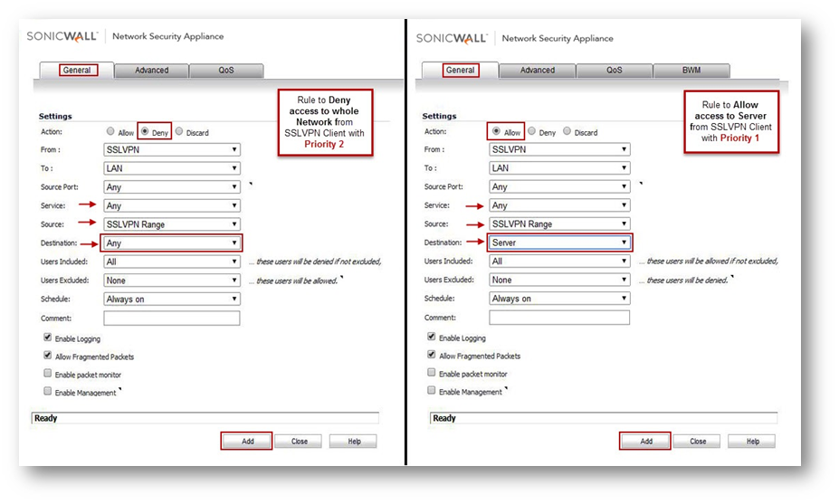This screenshot has width=839, height=504.
Task: Open Schedule dropdown in the right dialog
Action: coord(558,299)
